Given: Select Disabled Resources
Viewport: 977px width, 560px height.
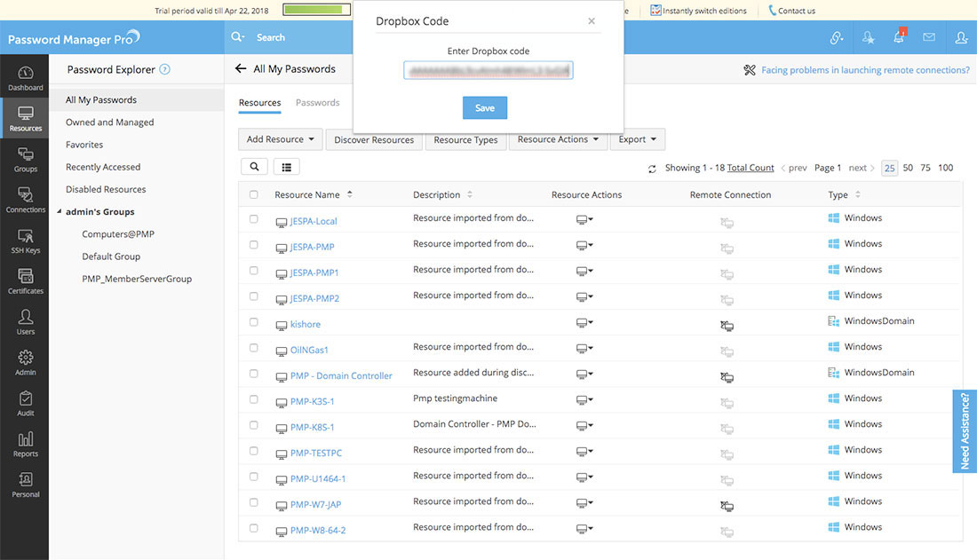Looking at the screenshot, I should click(106, 189).
